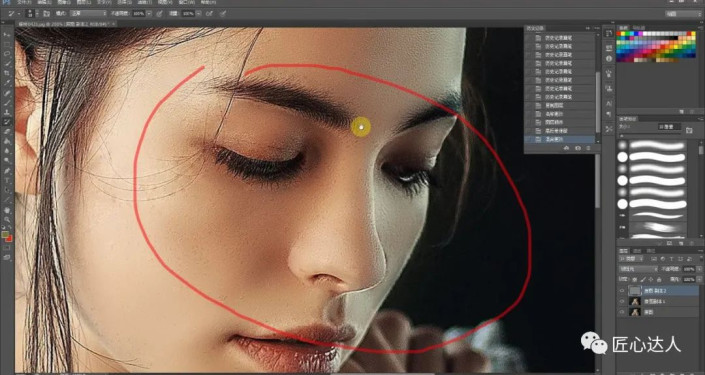Image resolution: width=705 pixels, height=375 pixels.
Task: Switch to the 通道 (Channels) tab
Action: pyautogui.click(x=637, y=251)
